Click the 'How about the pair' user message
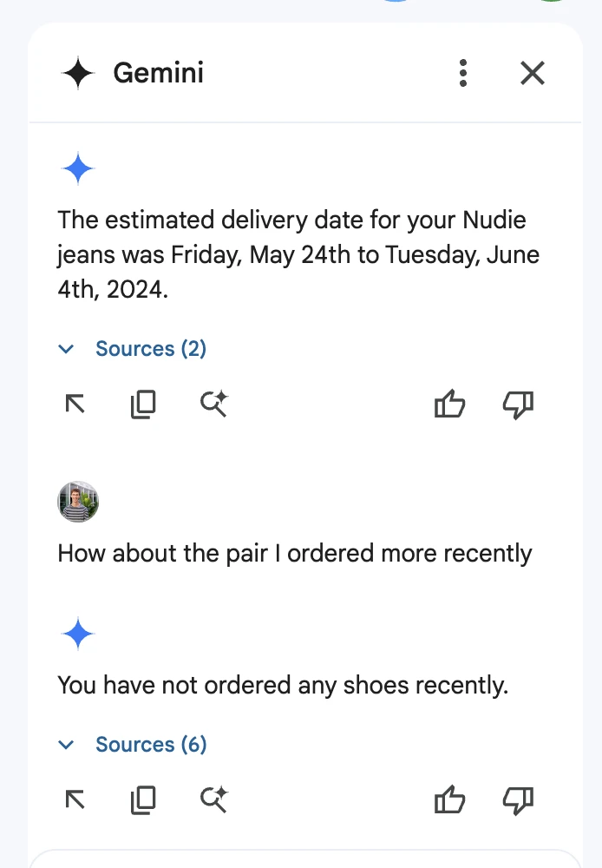602x868 pixels. click(295, 553)
